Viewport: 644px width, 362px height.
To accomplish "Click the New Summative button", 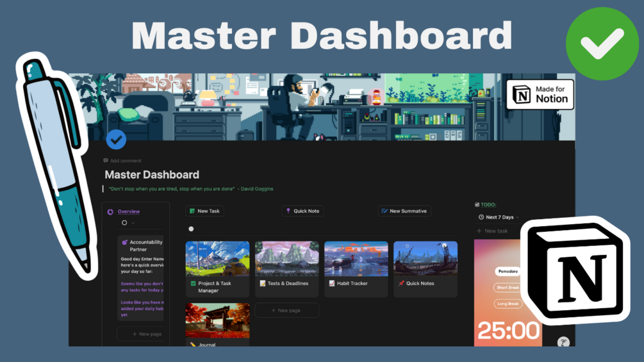I will coord(404,211).
